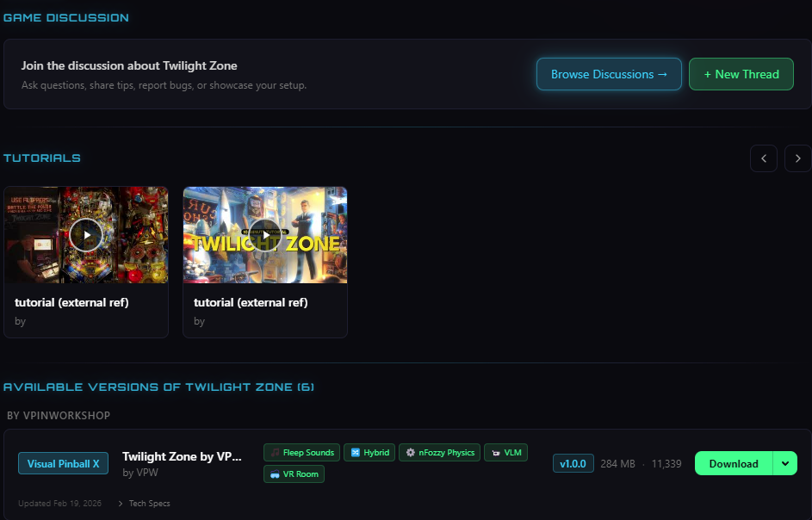Viewport: 812px width, 520px height.
Task: Click the 'Game Discussion' section heading
Action: coord(65,17)
